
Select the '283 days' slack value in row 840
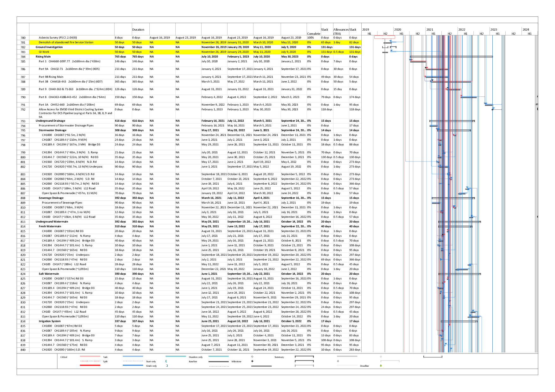[355, 350]
